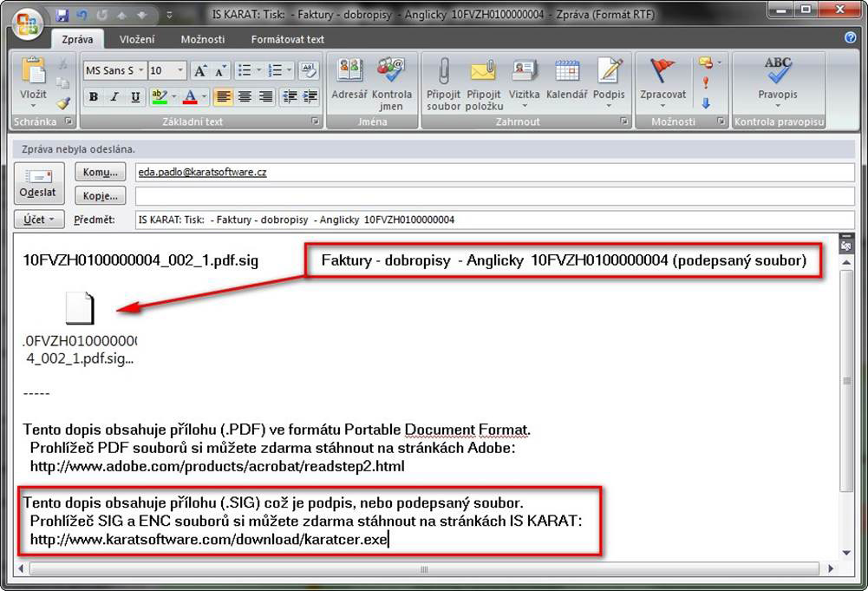Open the Adresář address book
Image resolution: width=868 pixels, height=591 pixels.
349,80
